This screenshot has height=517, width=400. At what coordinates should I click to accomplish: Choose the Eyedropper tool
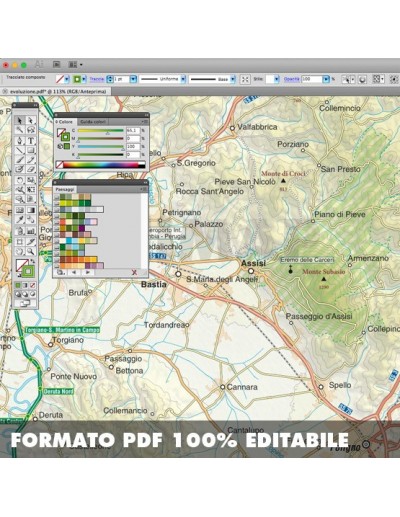coord(20,219)
